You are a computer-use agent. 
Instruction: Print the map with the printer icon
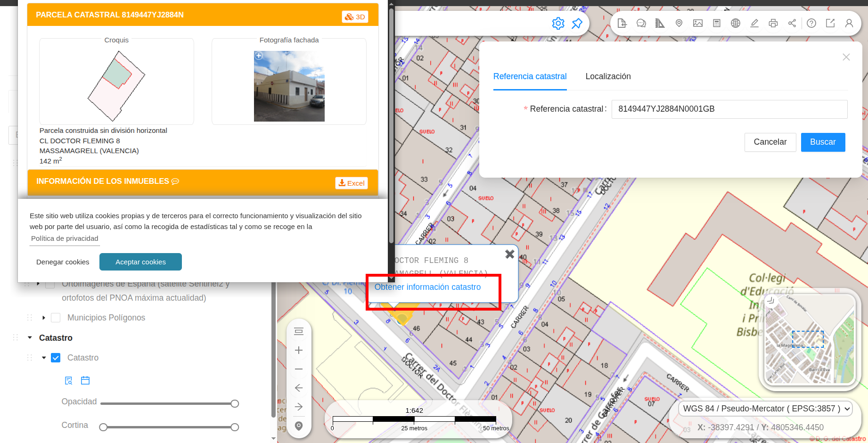pos(773,23)
